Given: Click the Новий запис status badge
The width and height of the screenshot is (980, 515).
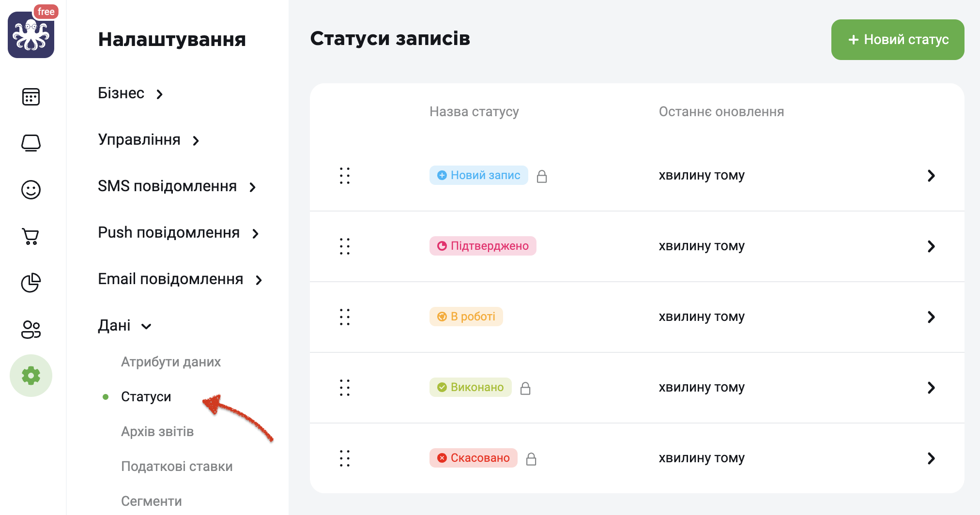Looking at the screenshot, I should [478, 175].
